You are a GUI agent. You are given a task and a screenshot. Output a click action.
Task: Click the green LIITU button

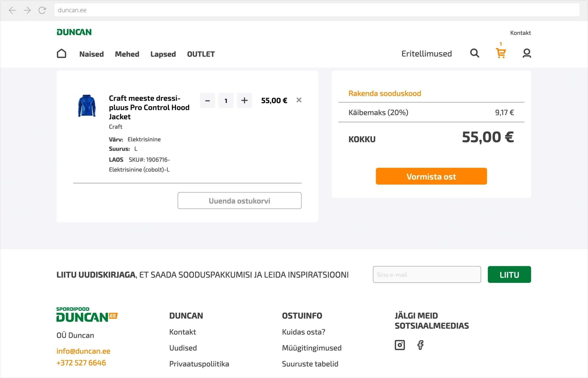pos(509,274)
